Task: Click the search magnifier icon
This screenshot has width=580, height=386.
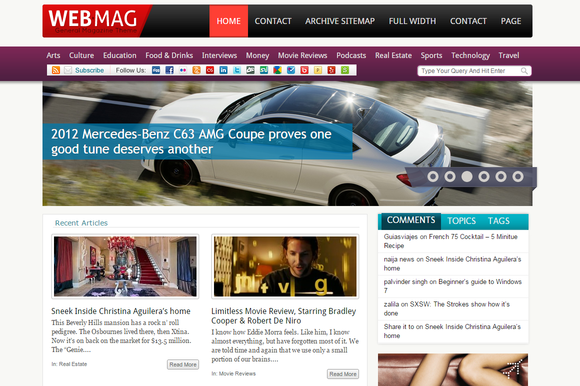Action: (524, 71)
